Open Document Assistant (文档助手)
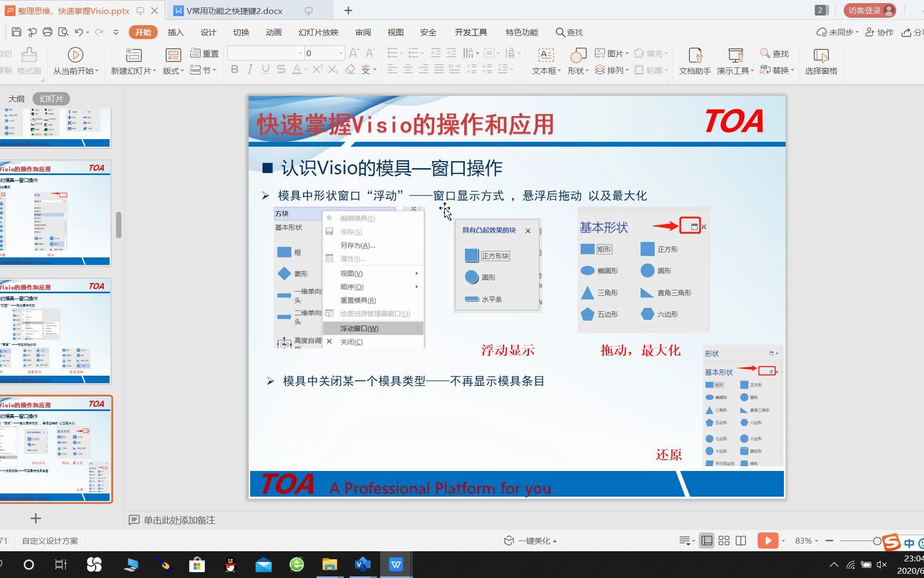 click(695, 61)
